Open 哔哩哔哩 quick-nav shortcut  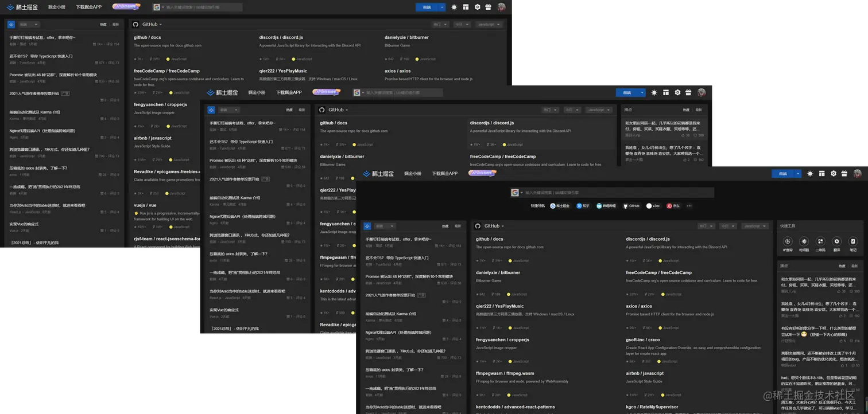coord(606,205)
